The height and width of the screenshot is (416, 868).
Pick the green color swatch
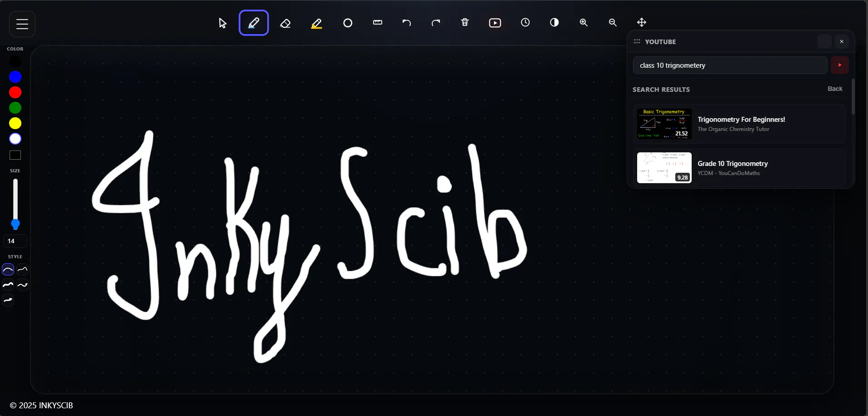coord(15,108)
